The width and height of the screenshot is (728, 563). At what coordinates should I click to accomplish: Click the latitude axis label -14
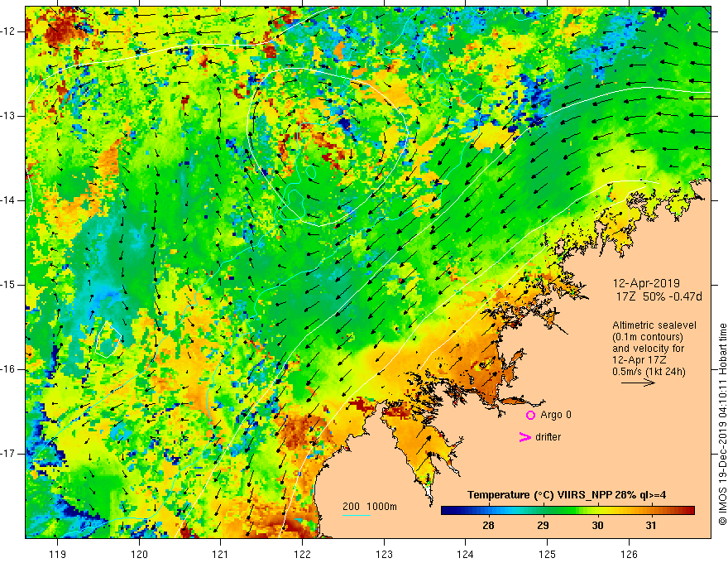click(x=8, y=200)
